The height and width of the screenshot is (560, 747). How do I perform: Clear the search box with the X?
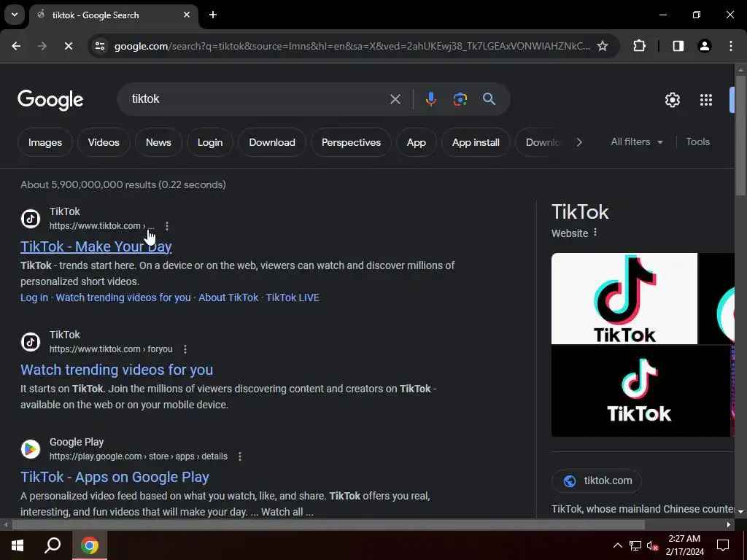[x=395, y=99]
